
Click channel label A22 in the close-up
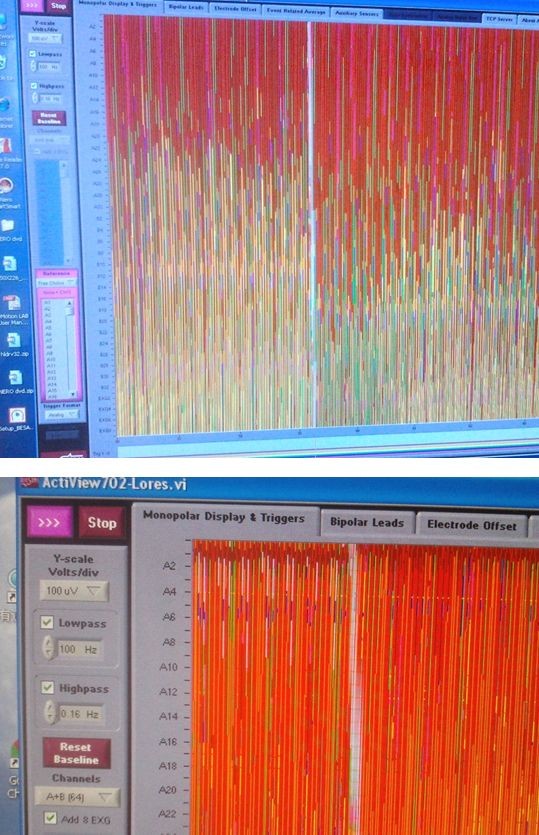[167, 814]
